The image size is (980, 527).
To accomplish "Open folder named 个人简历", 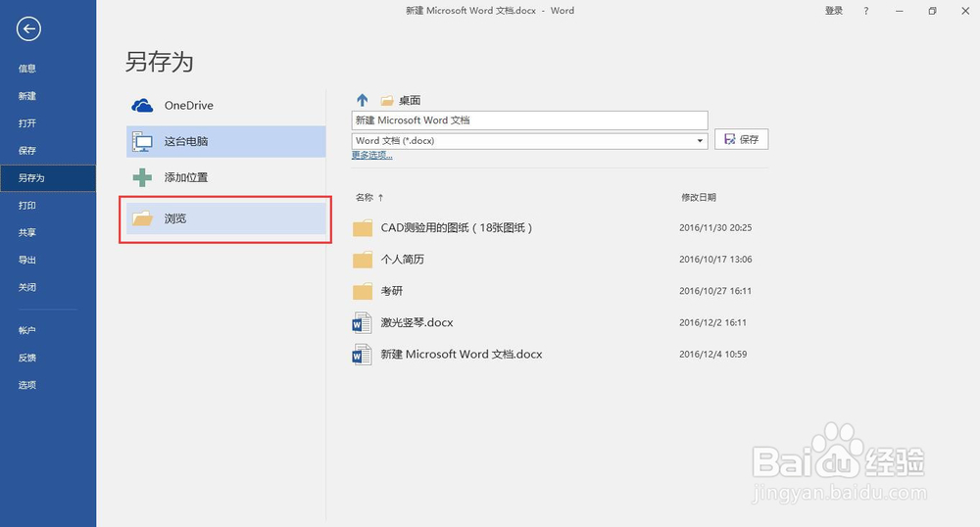I will point(403,260).
